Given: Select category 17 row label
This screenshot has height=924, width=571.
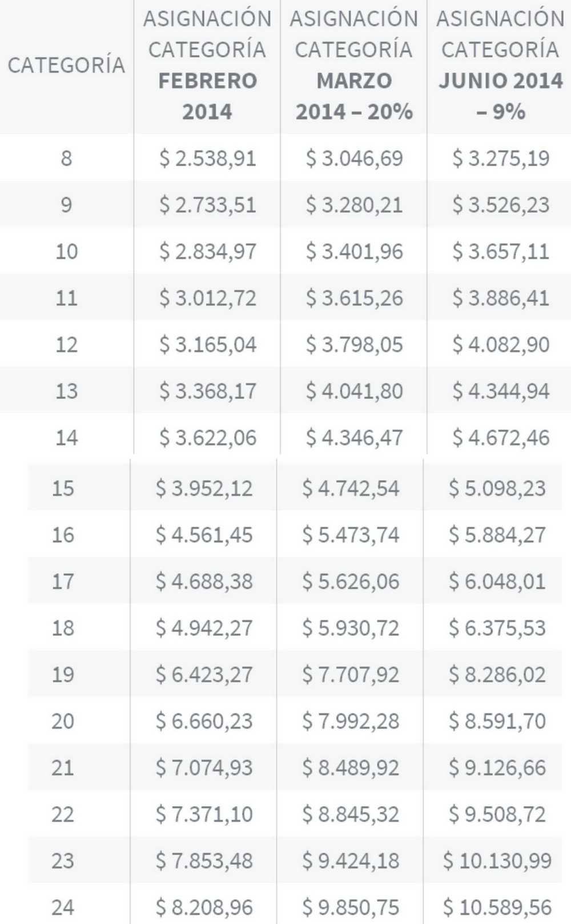Looking at the screenshot, I should click(63, 581).
